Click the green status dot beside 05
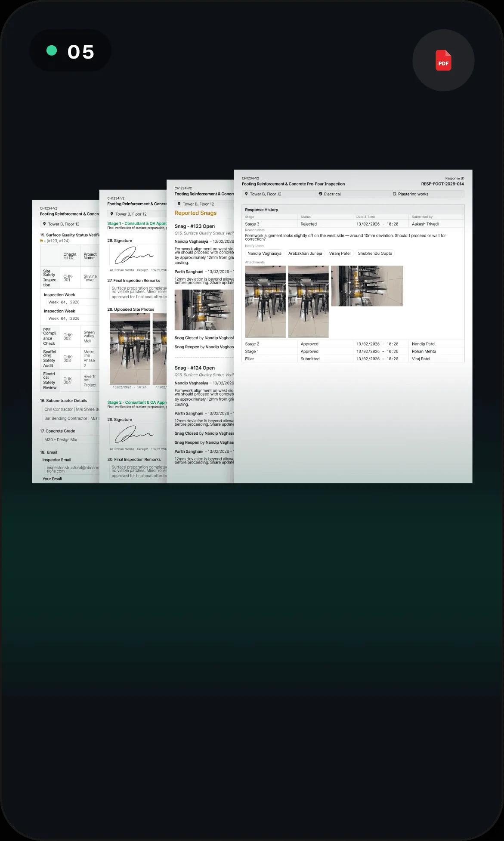Viewport: 504px width, 841px height. pos(52,51)
